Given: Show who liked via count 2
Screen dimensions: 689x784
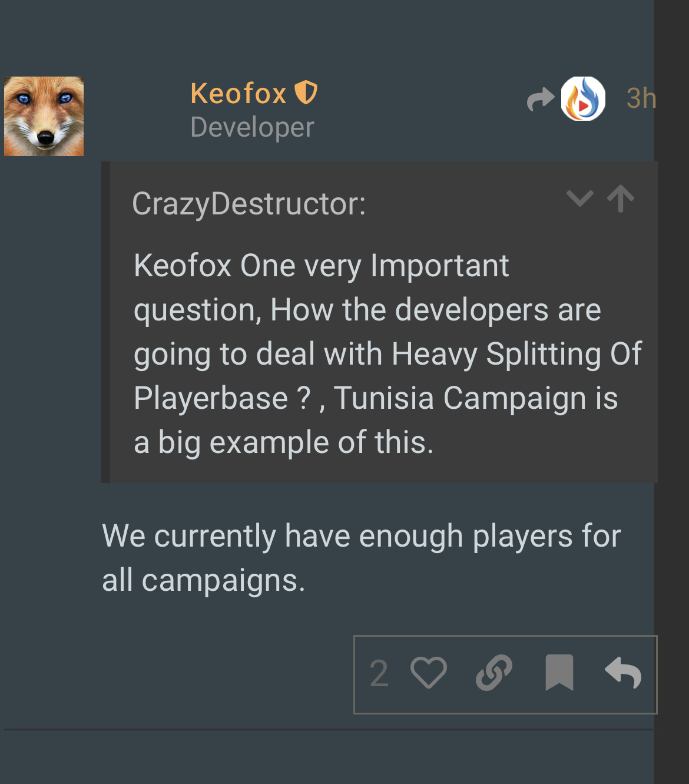Looking at the screenshot, I should pyautogui.click(x=379, y=673).
